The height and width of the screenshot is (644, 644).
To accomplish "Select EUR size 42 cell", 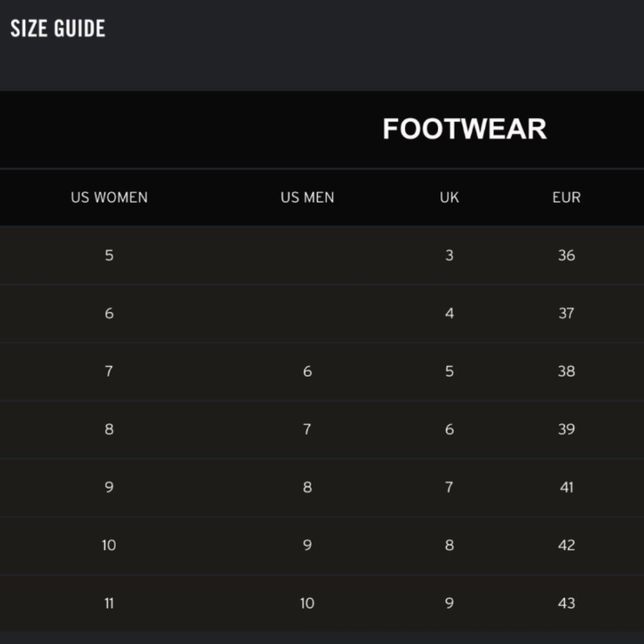I will 566,545.
